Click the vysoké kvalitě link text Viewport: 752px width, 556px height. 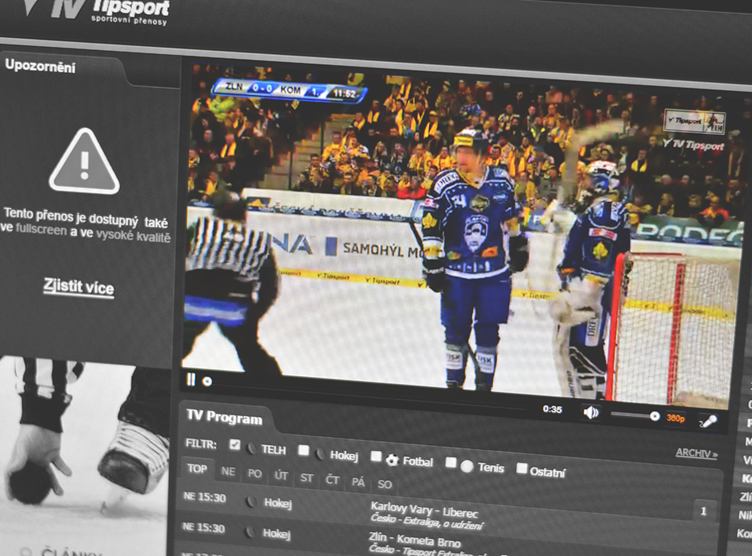133,236
